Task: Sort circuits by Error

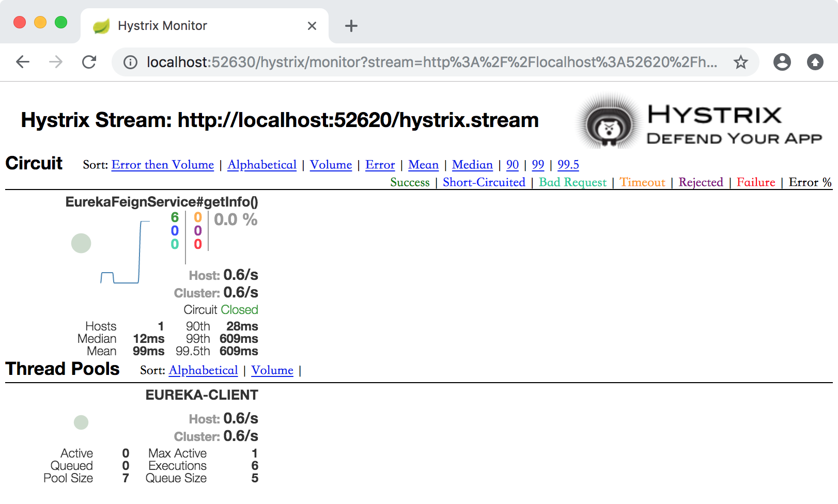Action: pos(380,165)
